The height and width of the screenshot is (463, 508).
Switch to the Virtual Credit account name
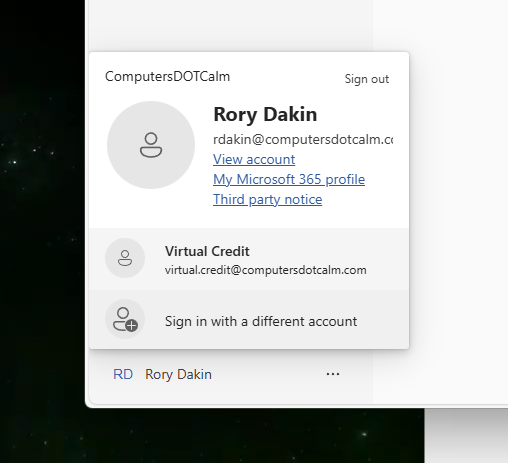(x=207, y=251)
